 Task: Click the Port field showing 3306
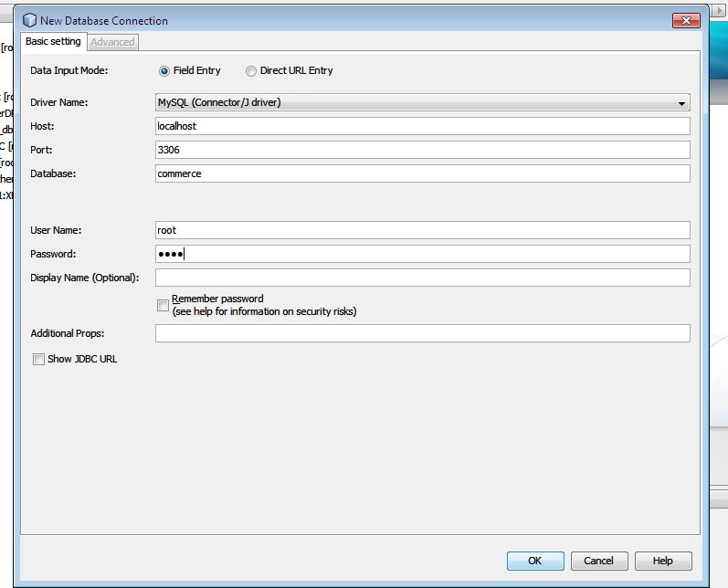[423, 150]
